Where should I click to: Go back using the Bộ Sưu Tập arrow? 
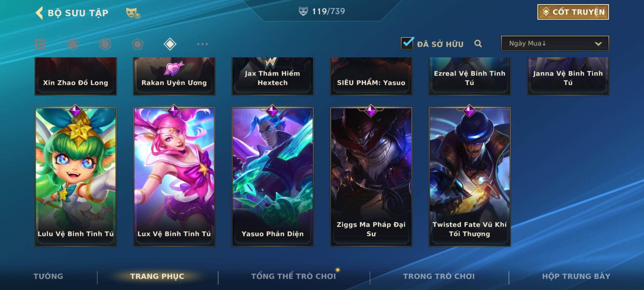39,13
